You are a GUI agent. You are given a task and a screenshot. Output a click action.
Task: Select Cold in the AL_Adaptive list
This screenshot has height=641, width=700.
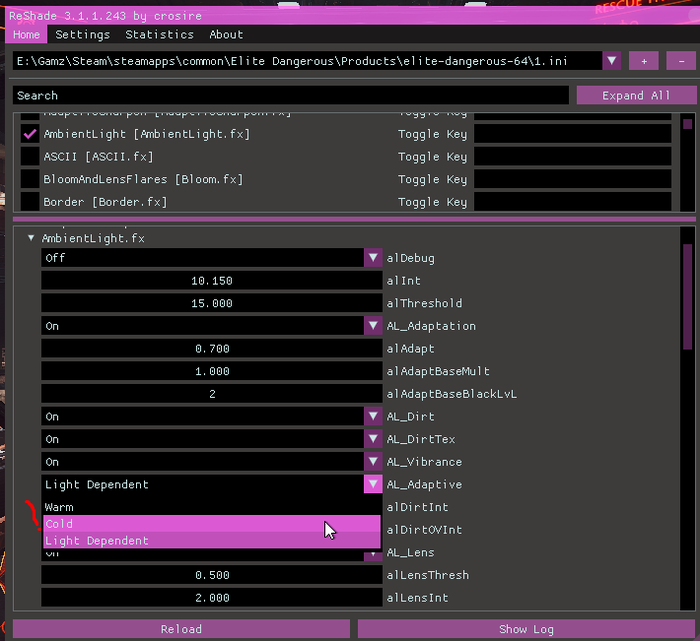[x=210, y=524]
